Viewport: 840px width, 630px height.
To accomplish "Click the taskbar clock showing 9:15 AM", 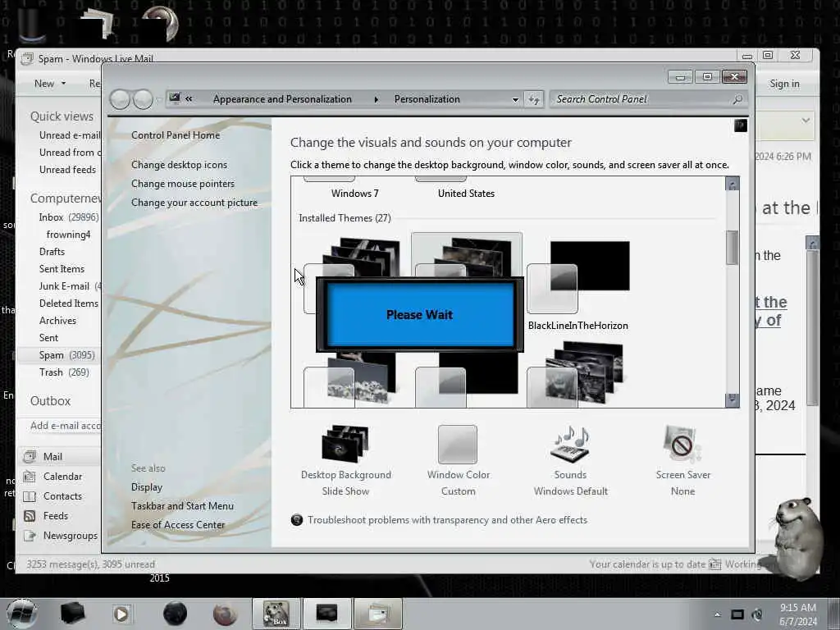I will (x=798, y=614).
